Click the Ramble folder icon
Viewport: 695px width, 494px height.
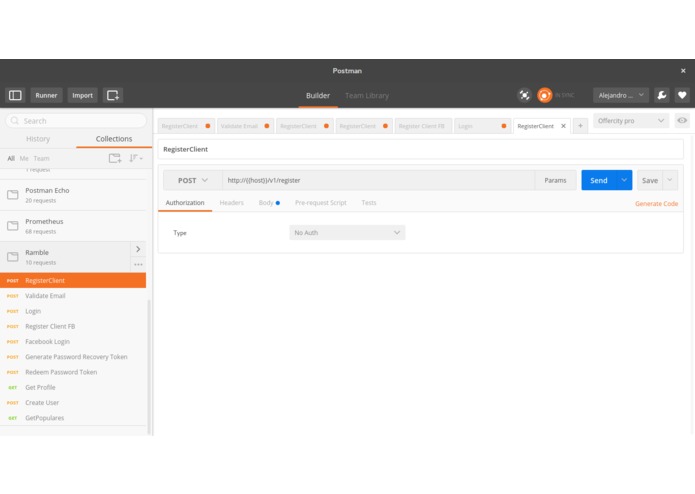(13, 257)
